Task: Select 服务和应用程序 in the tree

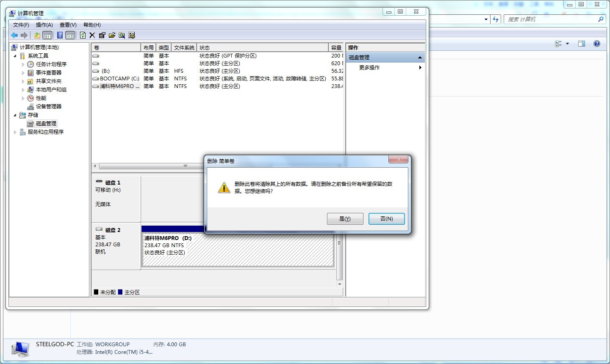Action: coord(46,132)
